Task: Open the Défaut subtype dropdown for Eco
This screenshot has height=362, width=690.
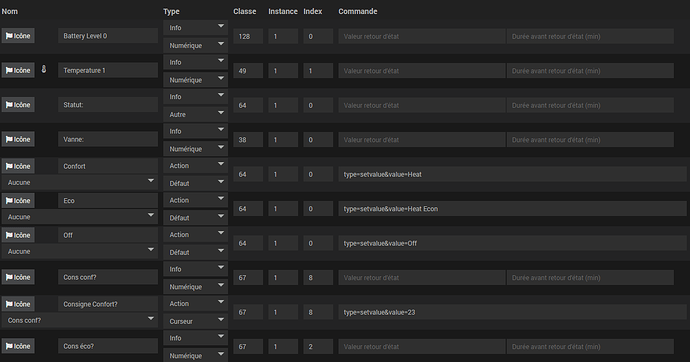Action: 195,218
